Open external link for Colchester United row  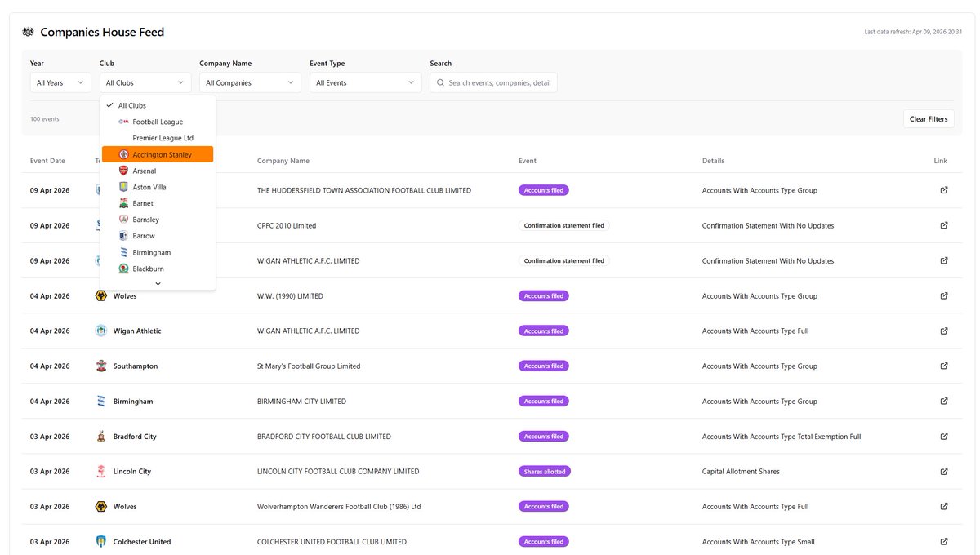pos(944,541)
